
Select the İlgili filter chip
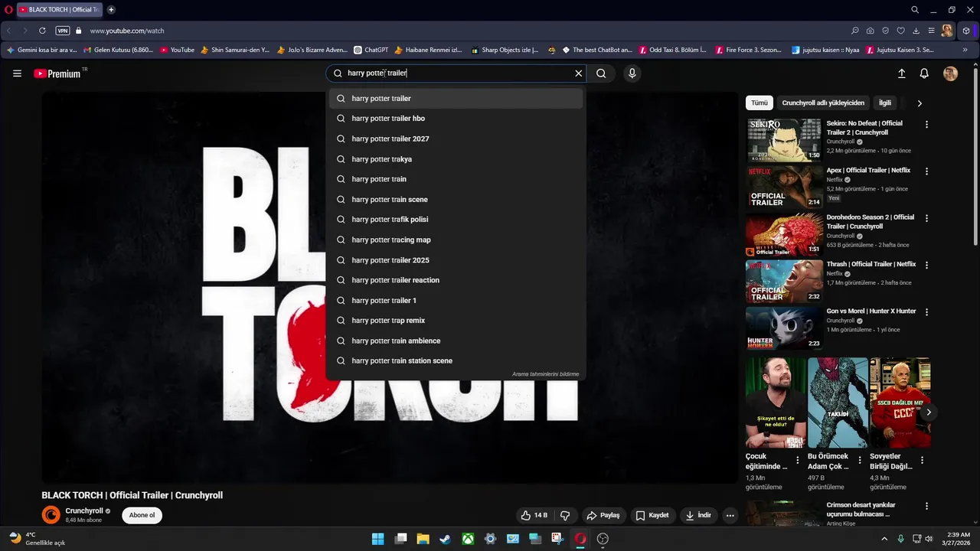click(x=884, y=103)
